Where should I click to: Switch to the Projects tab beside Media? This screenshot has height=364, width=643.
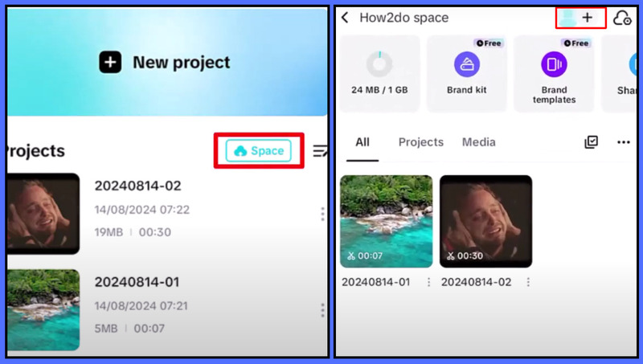tap(420, 142)
